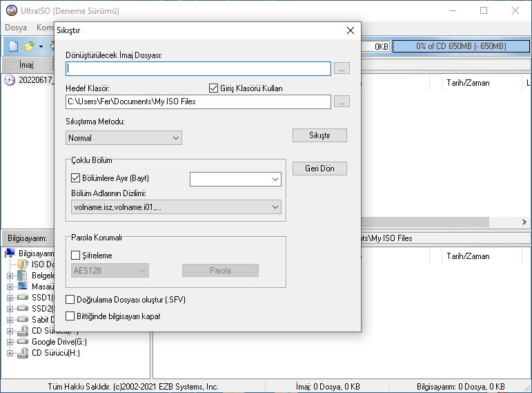Click the ISO Documents folder icon in tree
532x393 pixels.
[x=23, y=264]
